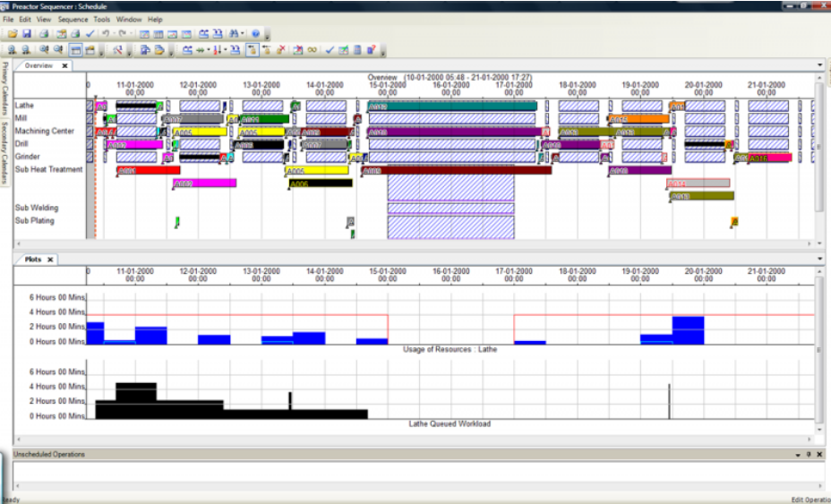This screenshot has width=831, height=504.
Task: Open the dropdown arrow beside Find binoculars
Action: click(x=242, y=33)
